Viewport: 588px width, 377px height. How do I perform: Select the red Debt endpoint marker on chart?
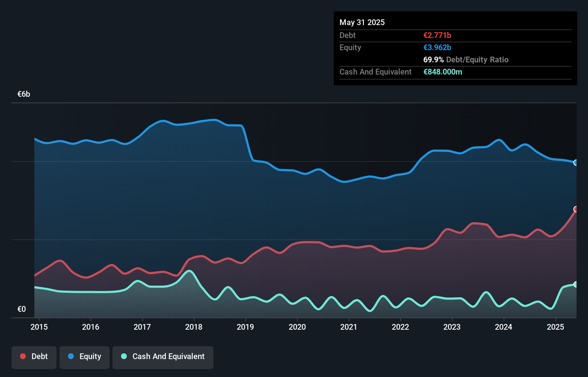click(x=576, y=209)
